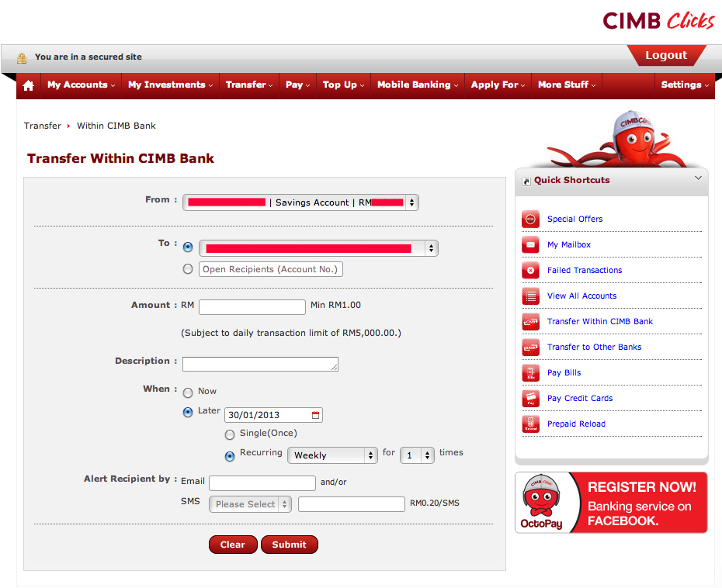Open the Transfer to Other Banks link
722x588 pixels.
pyautogui.click(x=594, y=348)
